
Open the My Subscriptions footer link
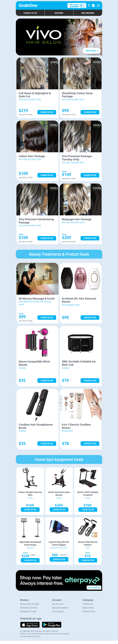[x=60, y=607]
